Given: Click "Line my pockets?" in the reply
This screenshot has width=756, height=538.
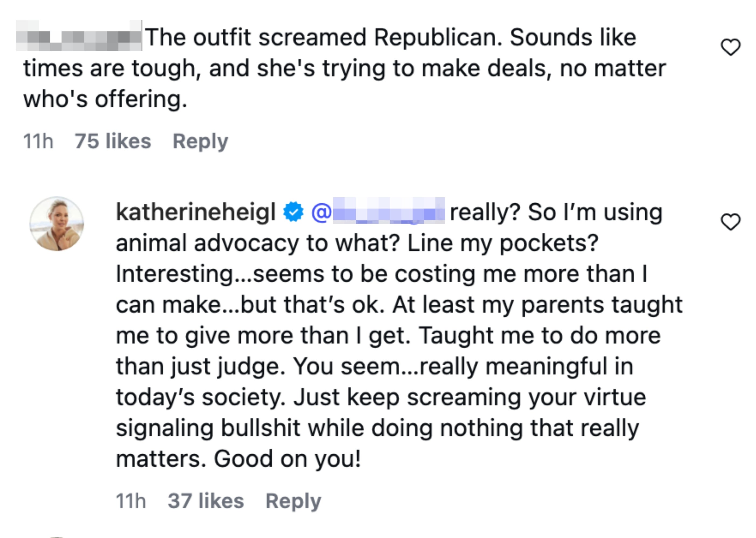Looking at the screenshot, I should coord(503,243).
